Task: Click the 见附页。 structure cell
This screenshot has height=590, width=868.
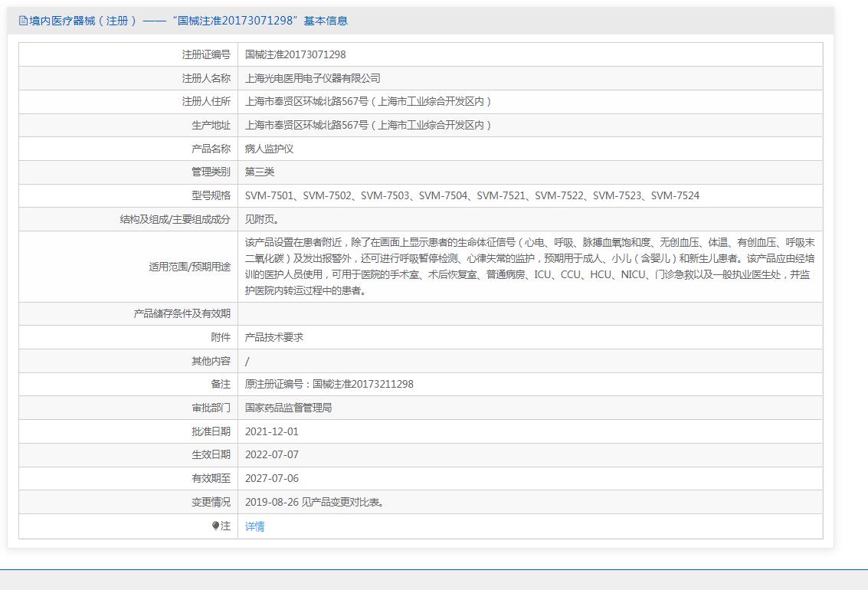Action: [x=262, y=219]
